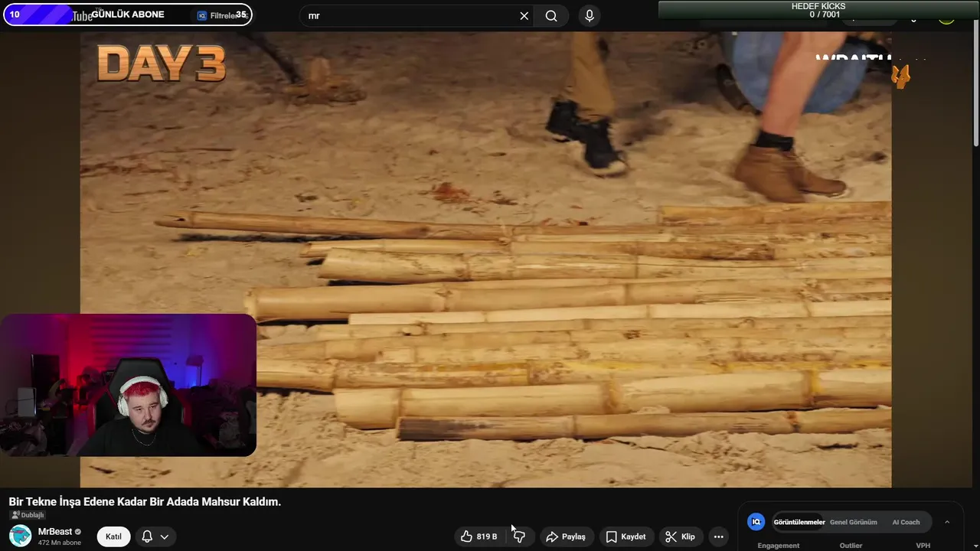The image size is (980, 551).
Task: Dislike the video with thumbs down
Action: coord(520,536)
